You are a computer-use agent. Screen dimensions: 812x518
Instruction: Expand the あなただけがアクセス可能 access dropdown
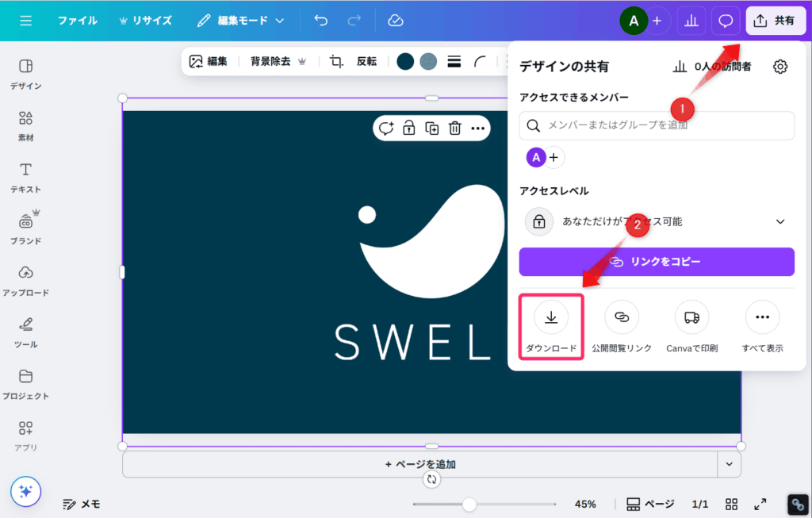tap(657, 221)
